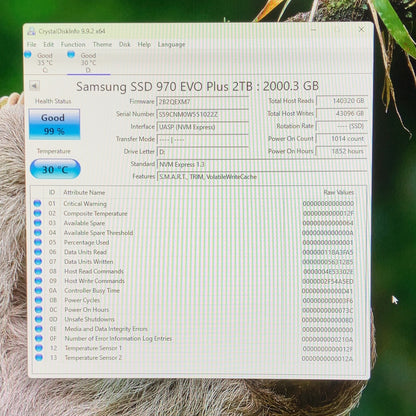Click the 30 °C temperature button
The image size is (416, 416).
55,169
